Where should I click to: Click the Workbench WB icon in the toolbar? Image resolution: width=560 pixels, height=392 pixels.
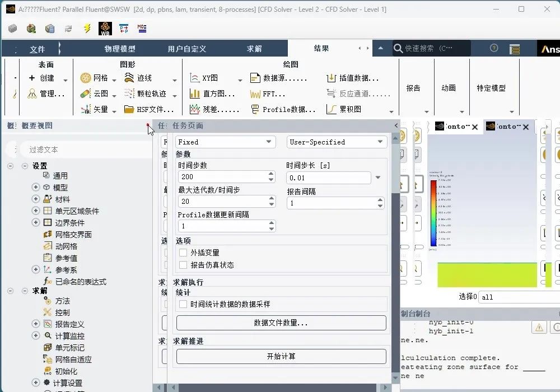(x=105, y=29)
